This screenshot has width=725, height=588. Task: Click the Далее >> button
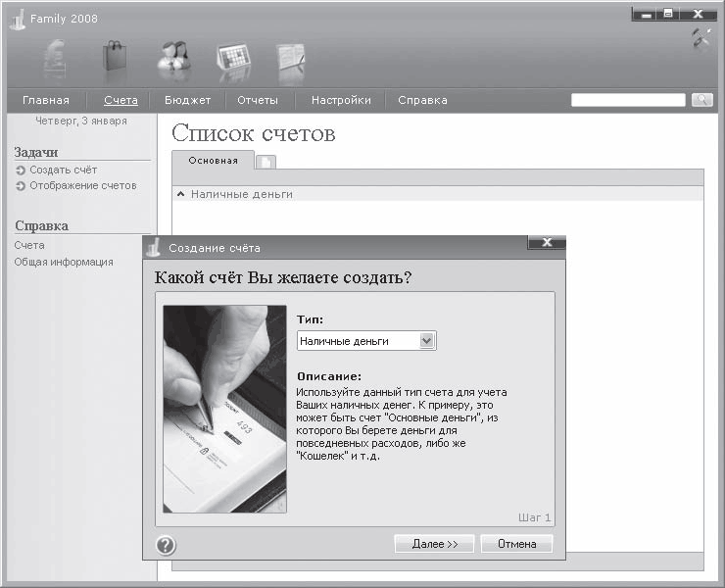434,544
